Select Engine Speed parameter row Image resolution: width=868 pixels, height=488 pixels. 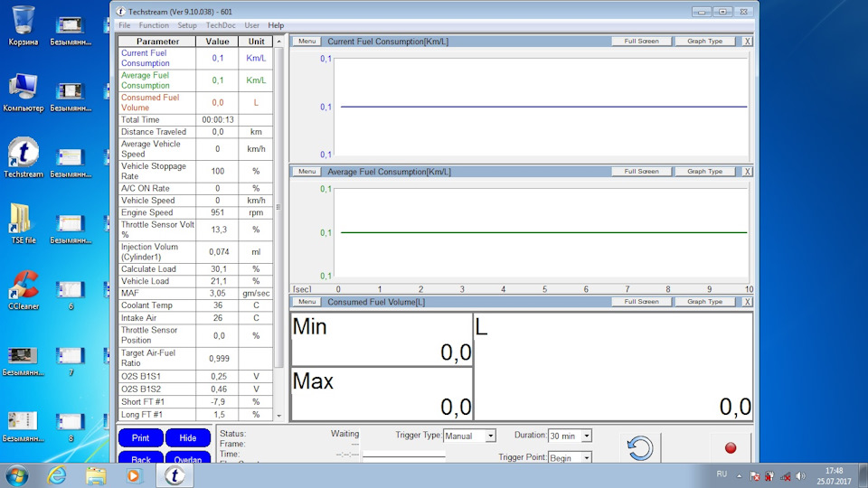click(195, 212)
